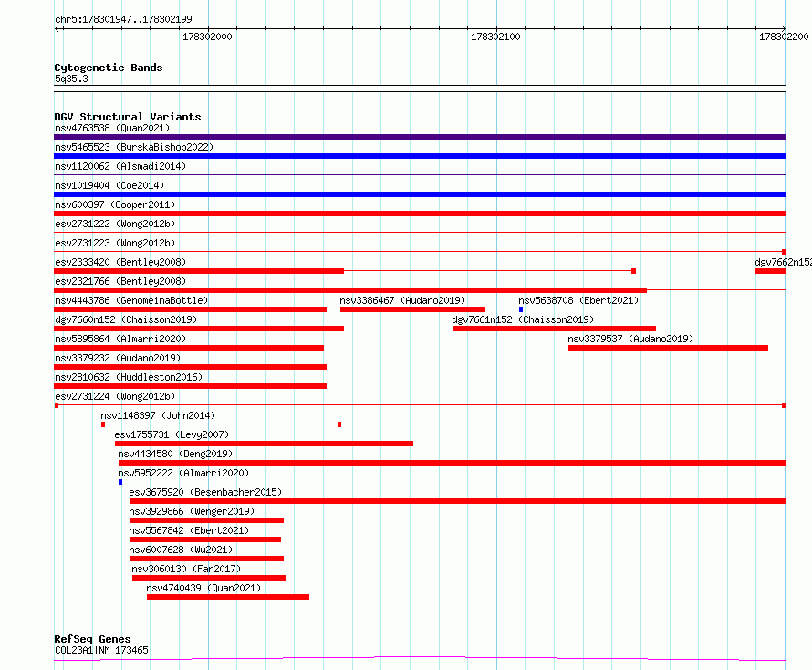Click the red bar under esv3675920
This screenshot has width=812, height=670.
[458, 501]
